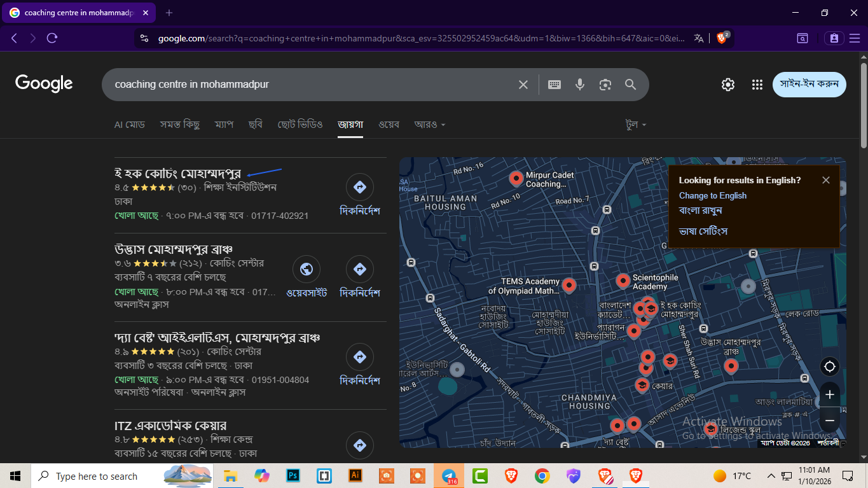Launch Illustrator from the taskbar
The height and width of the screenshot is (488, 868).
(355, 475)
